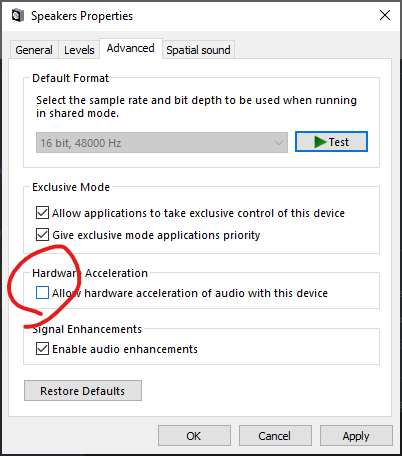Disable the Enable audio enhancements checkbox
Screen dimensions: 402x456
coord(42,349)
